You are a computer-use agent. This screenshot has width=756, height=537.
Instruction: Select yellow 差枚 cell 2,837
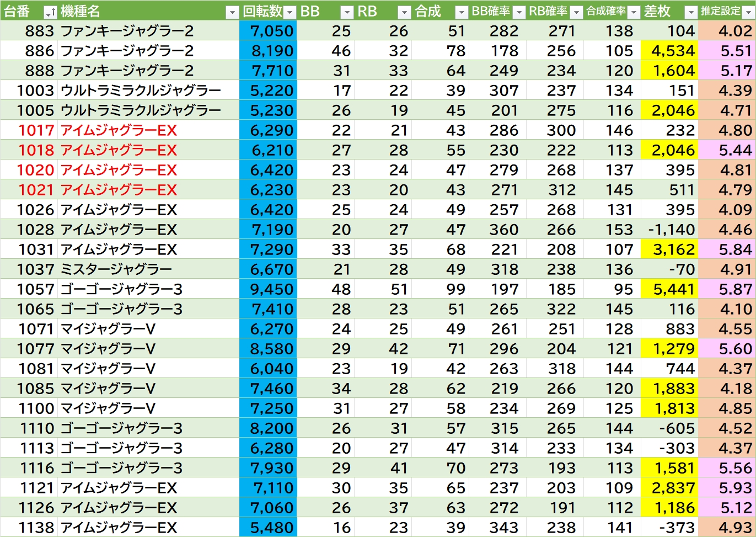tap(669, 488)
